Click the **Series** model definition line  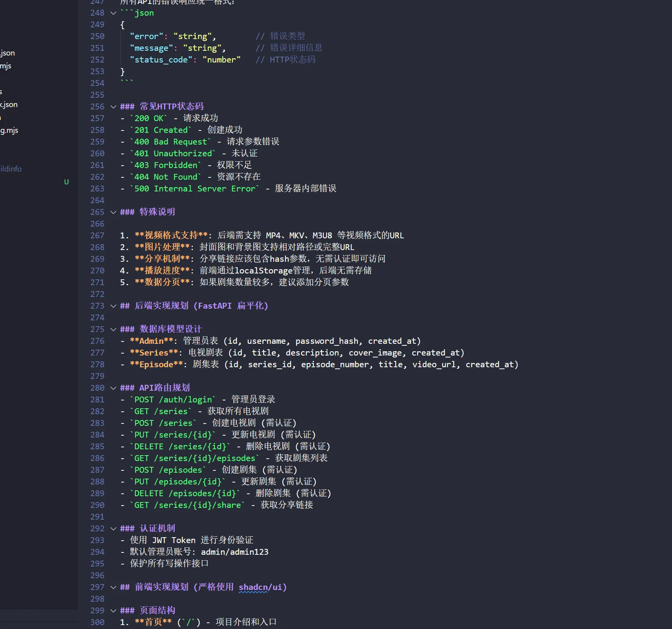click(292, 353)
